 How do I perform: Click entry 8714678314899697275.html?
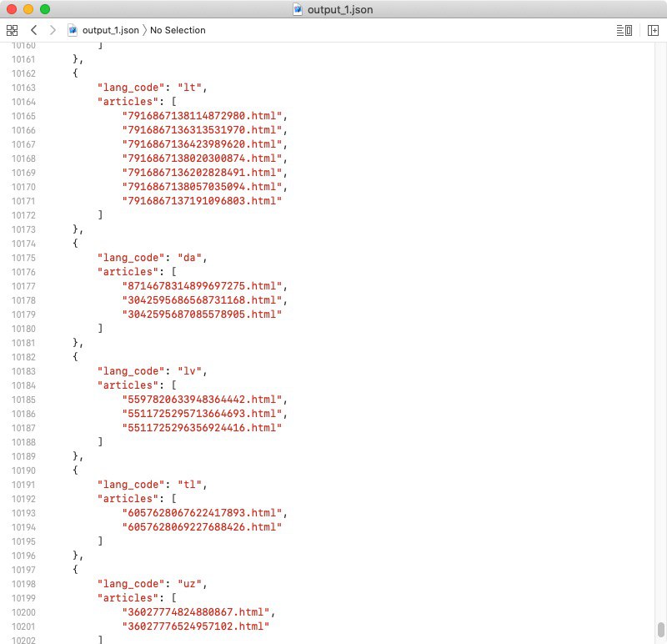click(x=202, y=286)
